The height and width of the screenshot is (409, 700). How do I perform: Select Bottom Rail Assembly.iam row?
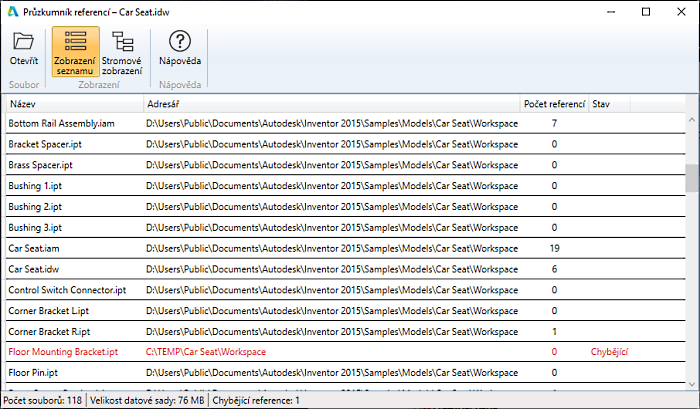coord(346,123)
